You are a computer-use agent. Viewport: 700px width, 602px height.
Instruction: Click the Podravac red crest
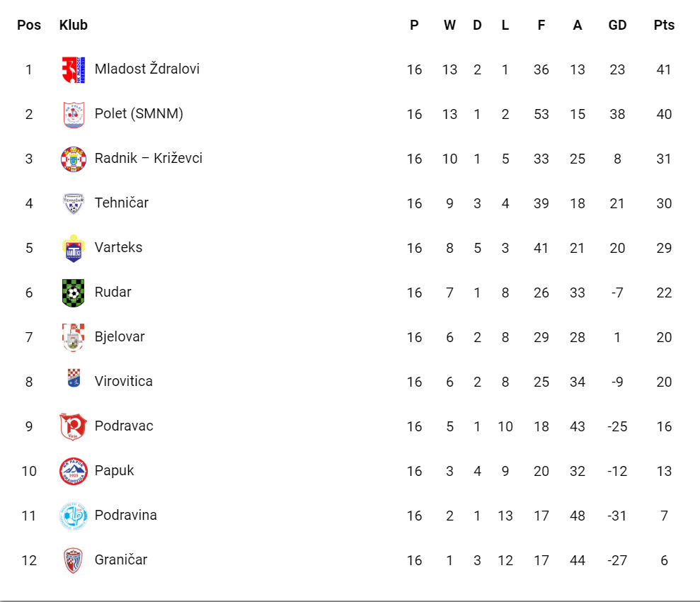(x=73, y=427)
